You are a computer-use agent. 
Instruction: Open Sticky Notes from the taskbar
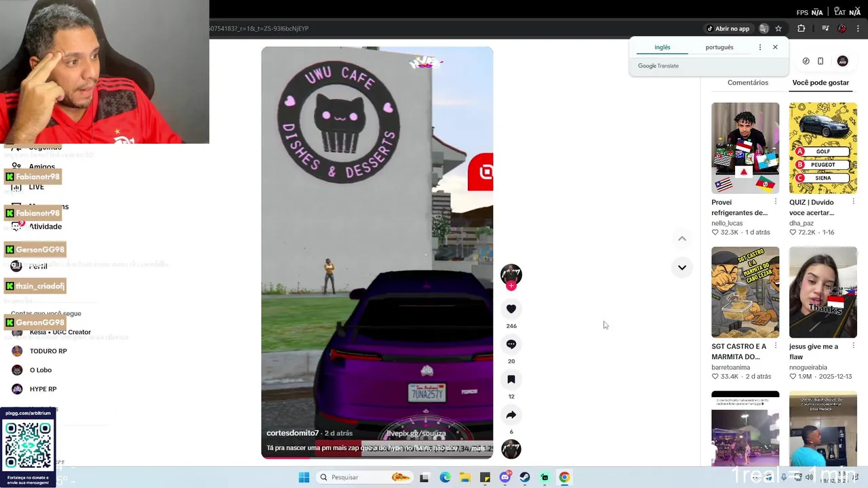pos(485,477)
